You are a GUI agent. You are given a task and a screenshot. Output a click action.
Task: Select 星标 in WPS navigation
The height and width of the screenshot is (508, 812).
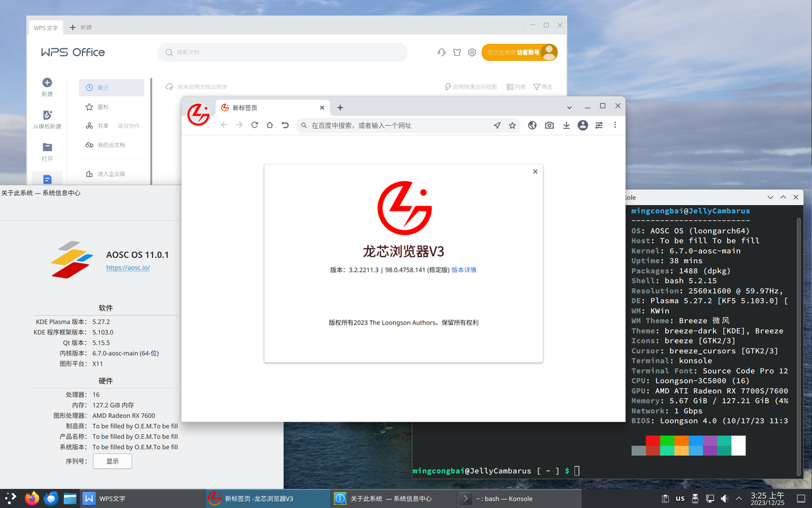coord(97,107)
